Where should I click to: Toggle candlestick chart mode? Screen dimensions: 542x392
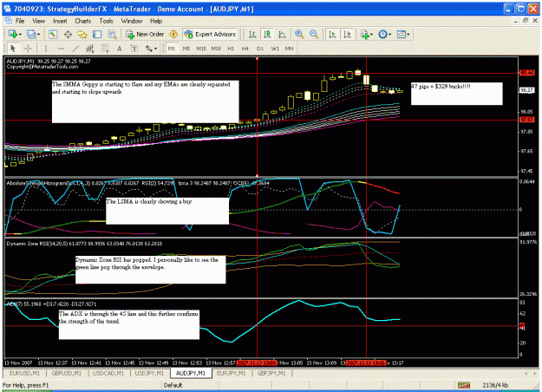click(x=267, y=34)
